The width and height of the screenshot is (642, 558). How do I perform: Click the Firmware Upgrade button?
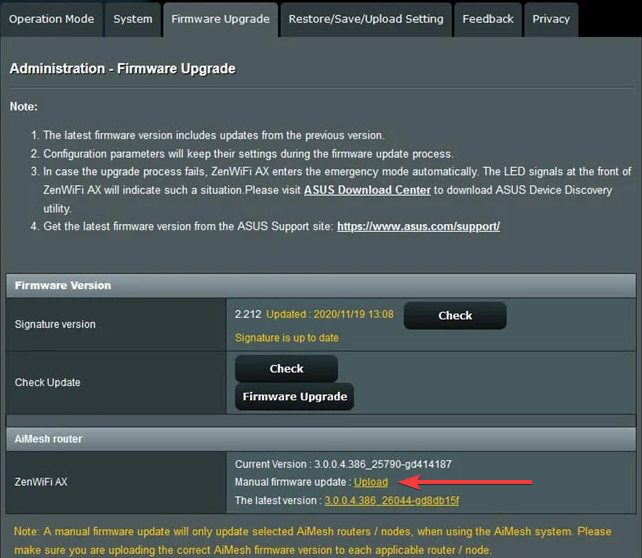(294, 396)
